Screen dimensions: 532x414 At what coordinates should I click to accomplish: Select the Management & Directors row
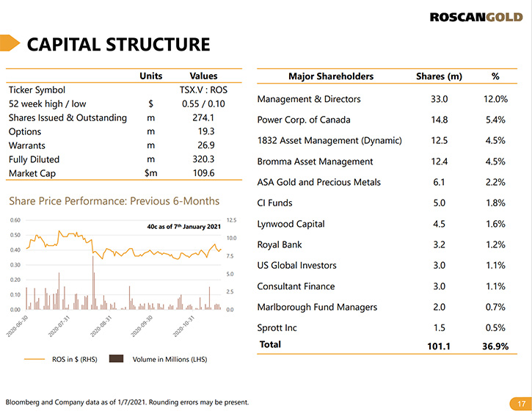tap(387, 99)
